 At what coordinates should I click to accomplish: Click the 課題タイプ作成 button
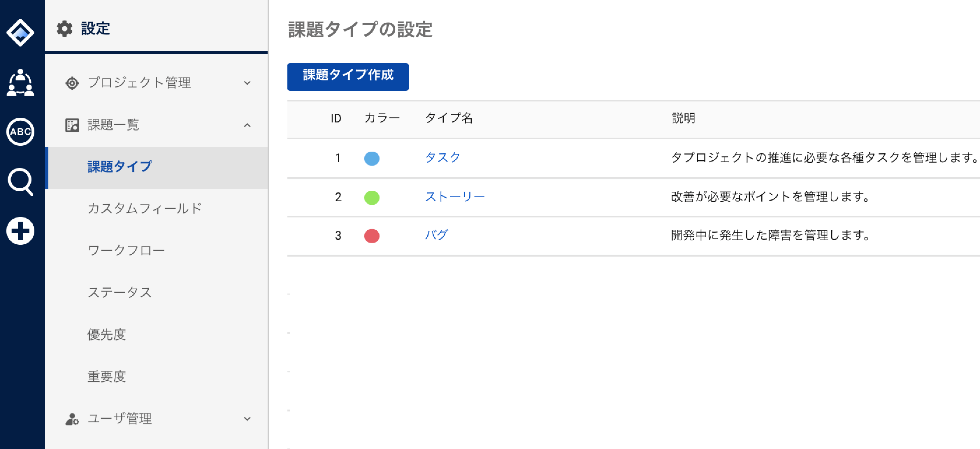click(x=348, y=77)
